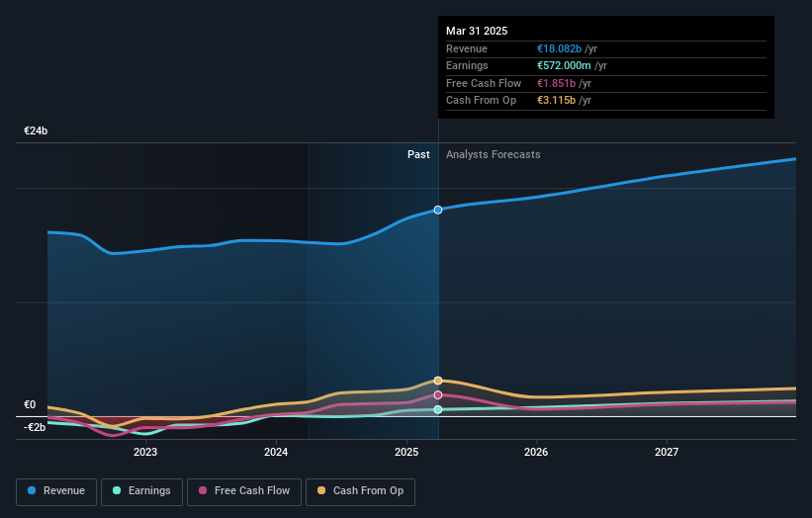Toggle the Cash From Op legend button
Image resolution: width=812 pixels, height=518 pixels.
click(360, 491)
